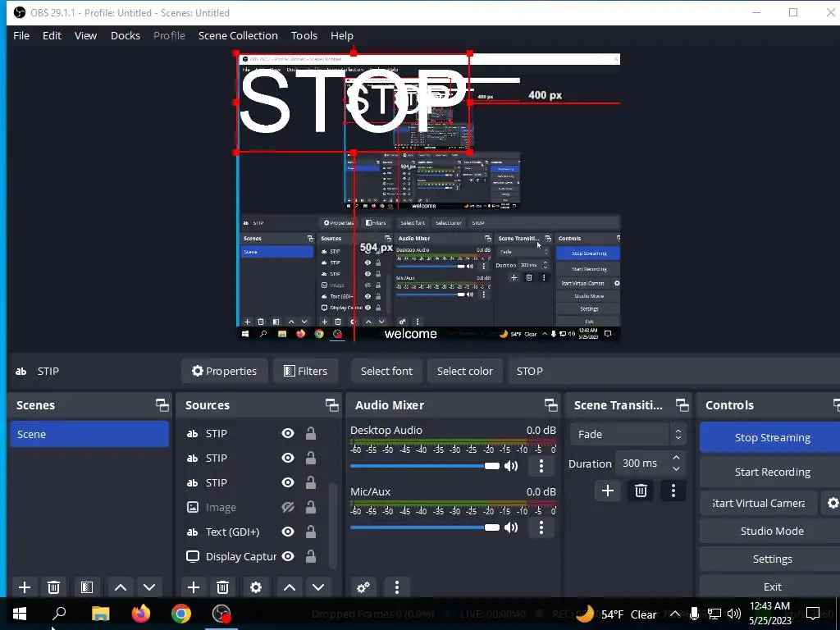
Task: Show the hidden Image source
Action: (x=288, y=507)
